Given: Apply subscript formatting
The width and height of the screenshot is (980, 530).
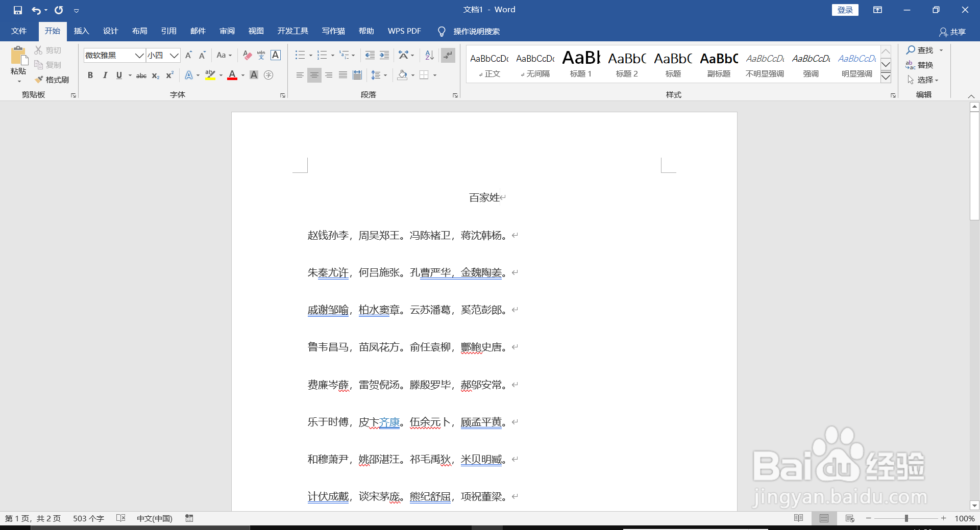Looking at the screenshot, I should point(156,75).
